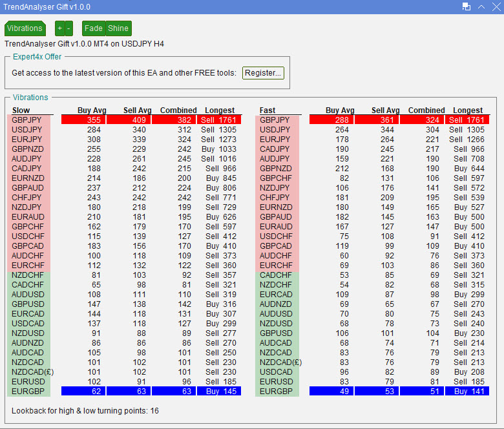This screenshot has height=429, width=504.
Task: Click red Slow Combined value 382
Action: 174,120
